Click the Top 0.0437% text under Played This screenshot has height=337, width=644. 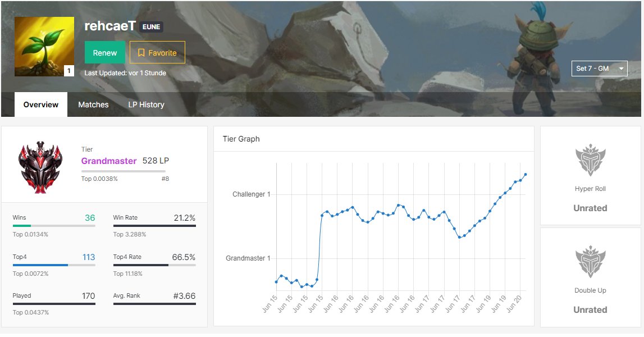pyautogui.click(x=31, y=312)
